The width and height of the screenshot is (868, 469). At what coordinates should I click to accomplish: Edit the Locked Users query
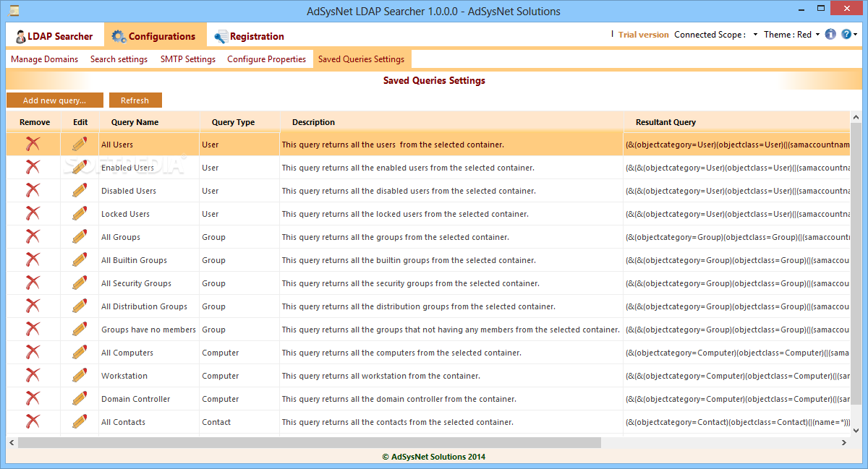point(80,214)
